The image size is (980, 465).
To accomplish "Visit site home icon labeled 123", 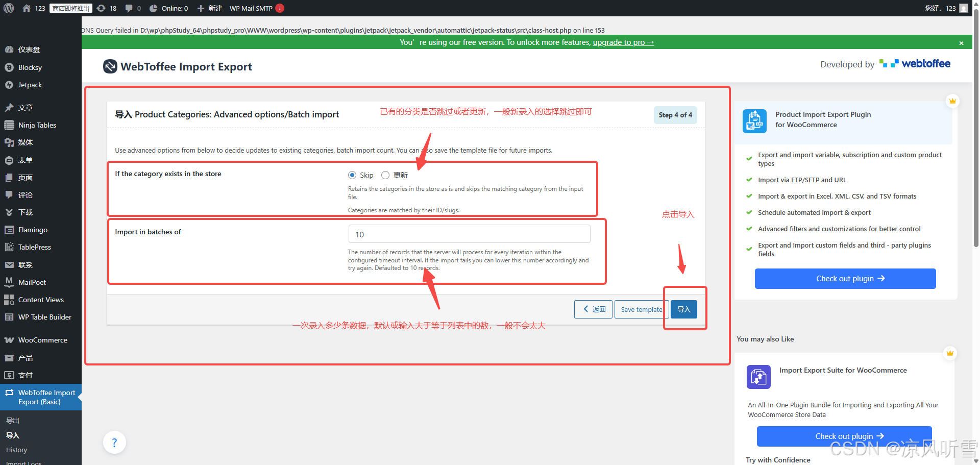I will (x=34, y=8).
